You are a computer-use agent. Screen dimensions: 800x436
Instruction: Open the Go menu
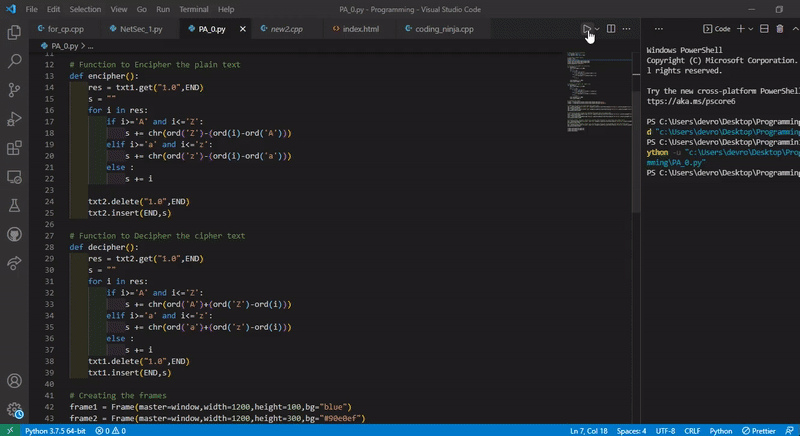(x=142, y=9)
